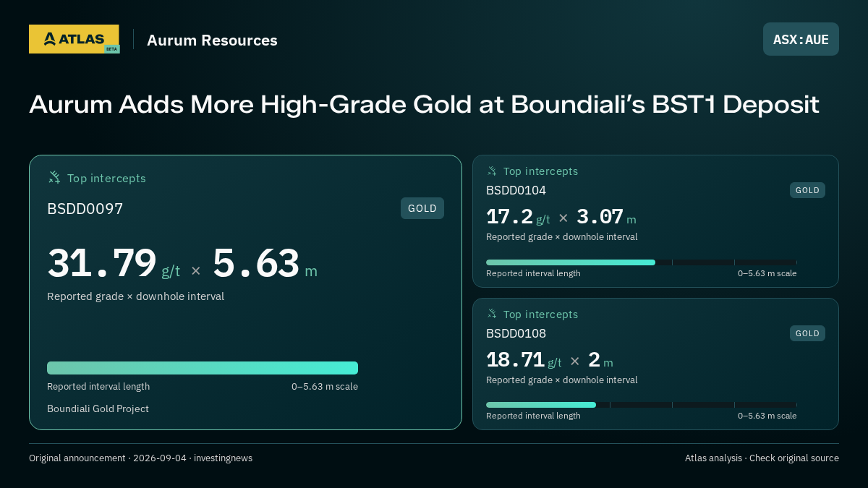868x488 pixels.
Task: Click the grade × interval caption in BSDD0108 card
Action: click(x=561, y=380)
